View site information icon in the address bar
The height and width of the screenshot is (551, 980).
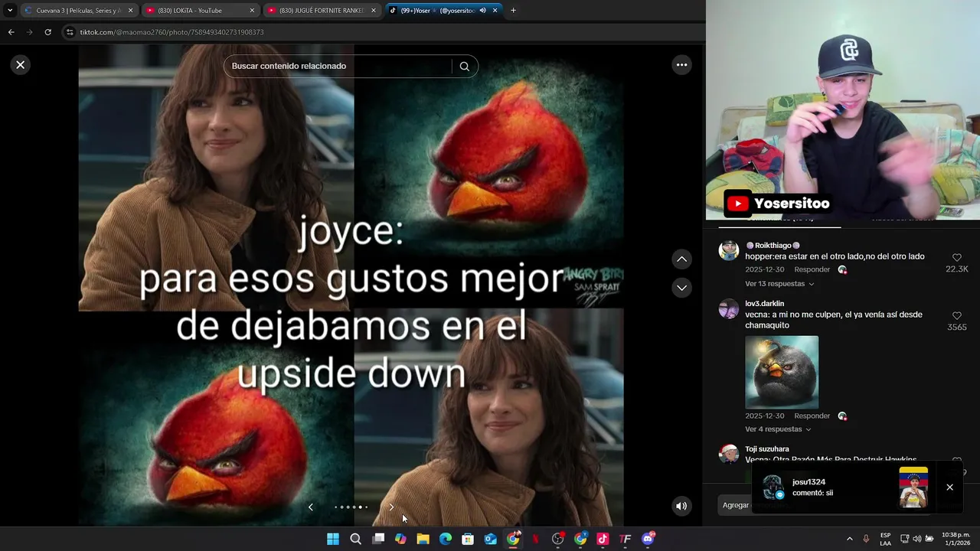pyautogui.click(x=70, y=32)
